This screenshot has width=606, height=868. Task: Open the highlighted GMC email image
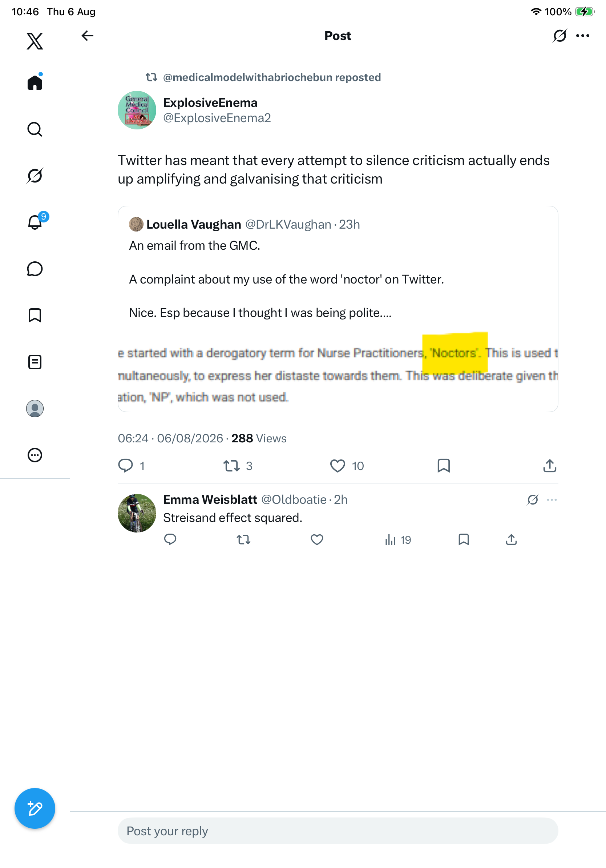[x=338, y=370]
